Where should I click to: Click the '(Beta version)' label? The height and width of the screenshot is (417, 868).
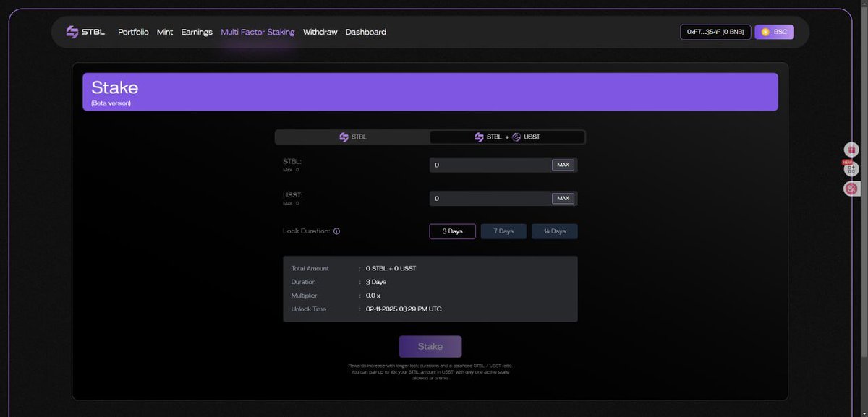click(111, 103)
